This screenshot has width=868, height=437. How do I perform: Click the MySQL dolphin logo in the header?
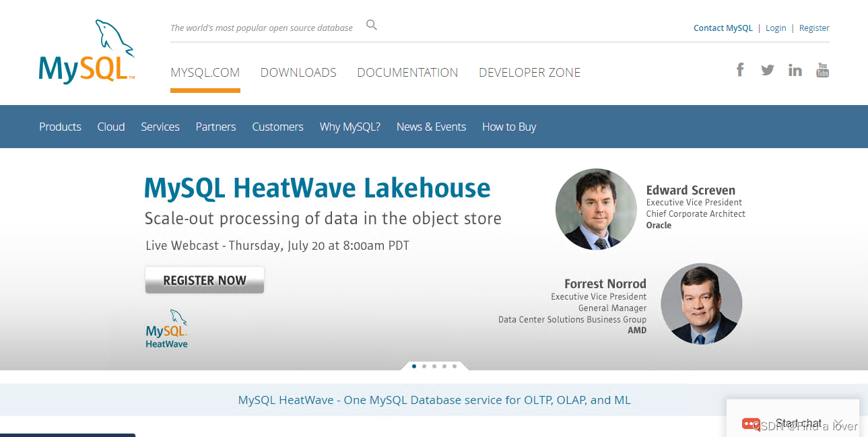pyautogui.click(x=87, y=52)
